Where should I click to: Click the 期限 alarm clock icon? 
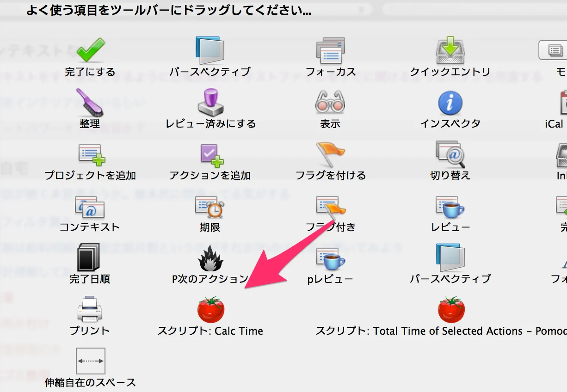click(210, 207)
